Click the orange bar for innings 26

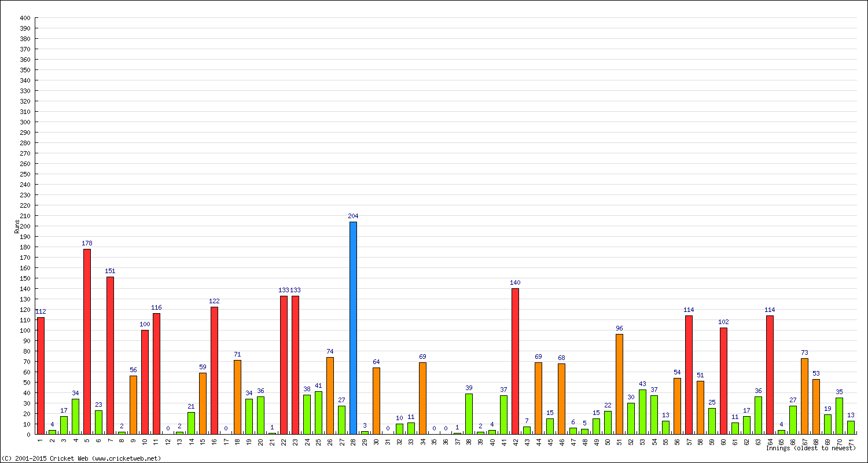(x=330, y=395)
